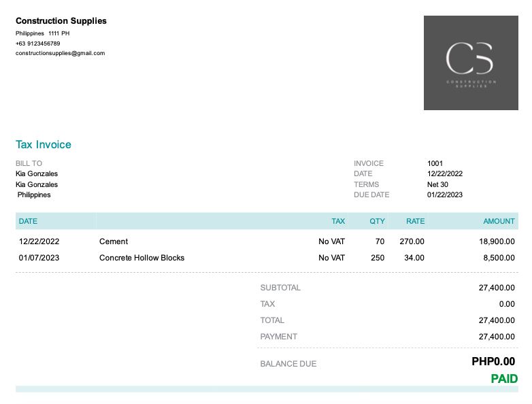Click the quantity 70 in Cement row
Image resolution: width=532 pixels, height=404 pixels.
coord(380,241)
